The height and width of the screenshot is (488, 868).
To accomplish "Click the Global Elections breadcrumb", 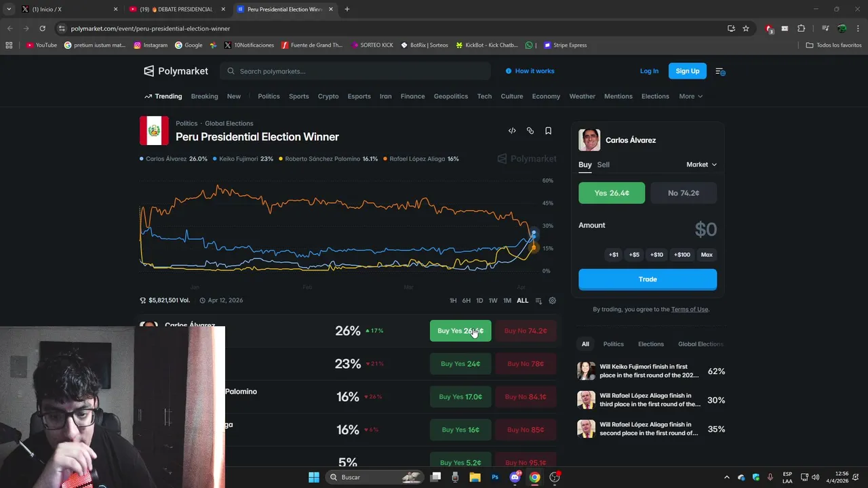I will coord(229,123).
